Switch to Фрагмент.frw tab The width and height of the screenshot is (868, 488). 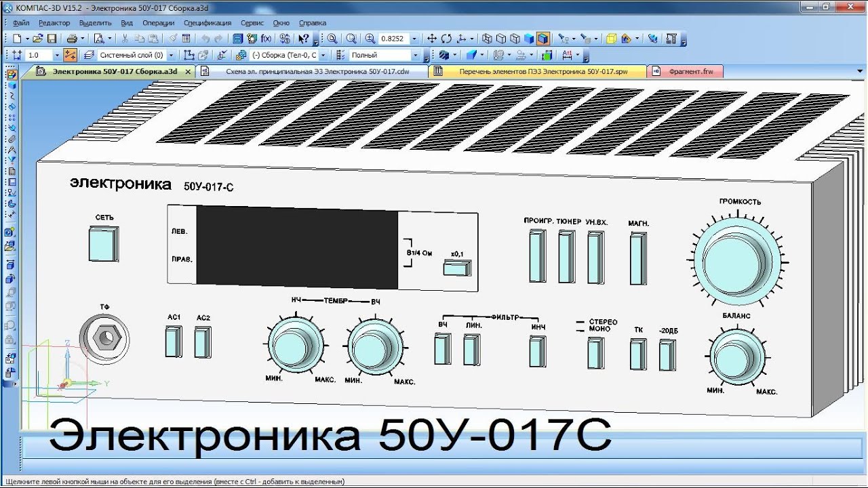(685, 71)
